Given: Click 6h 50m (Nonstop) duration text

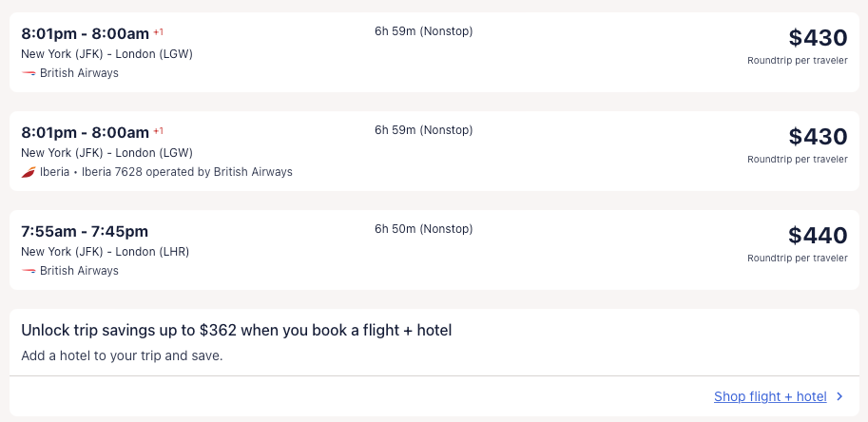Looking at the screenshot, I should tap(423, 229).
